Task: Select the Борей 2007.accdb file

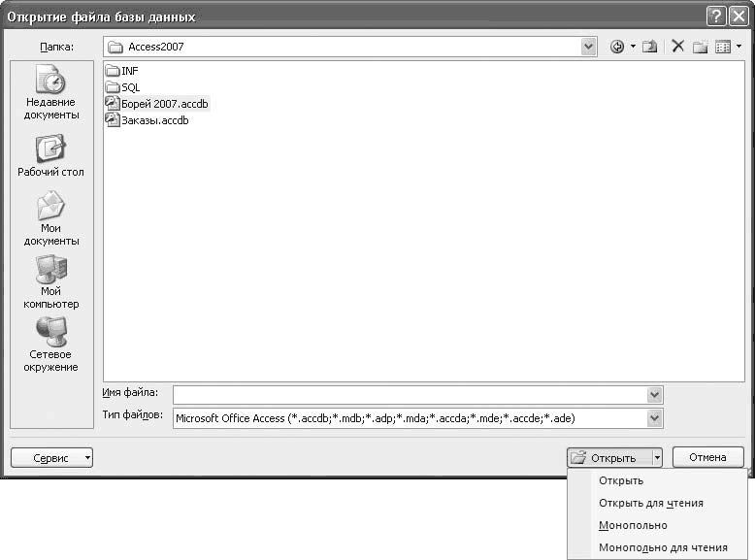Action: (x=164, y=104)
